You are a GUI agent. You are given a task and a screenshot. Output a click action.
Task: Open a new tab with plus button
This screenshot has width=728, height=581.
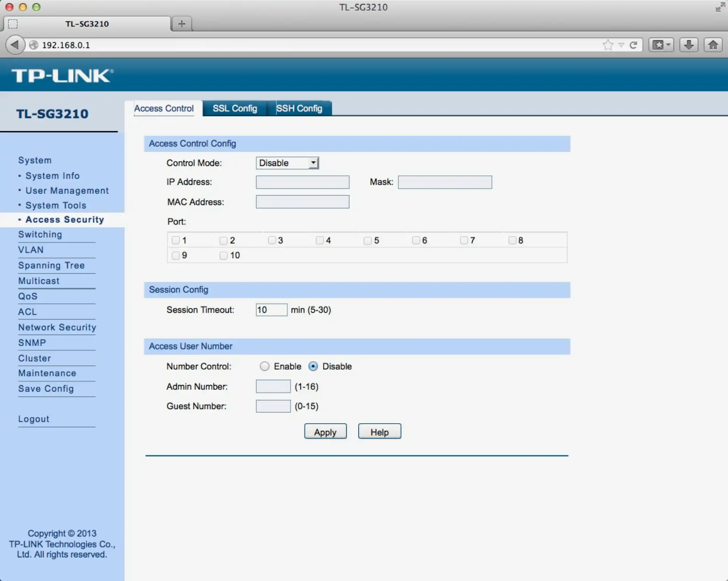[182, 24]
